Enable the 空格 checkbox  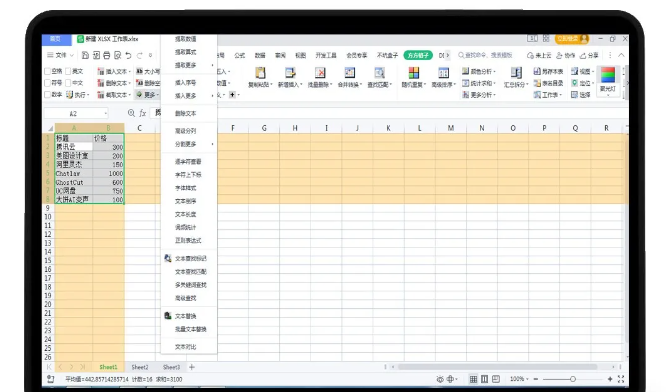(x=47, y=71)
